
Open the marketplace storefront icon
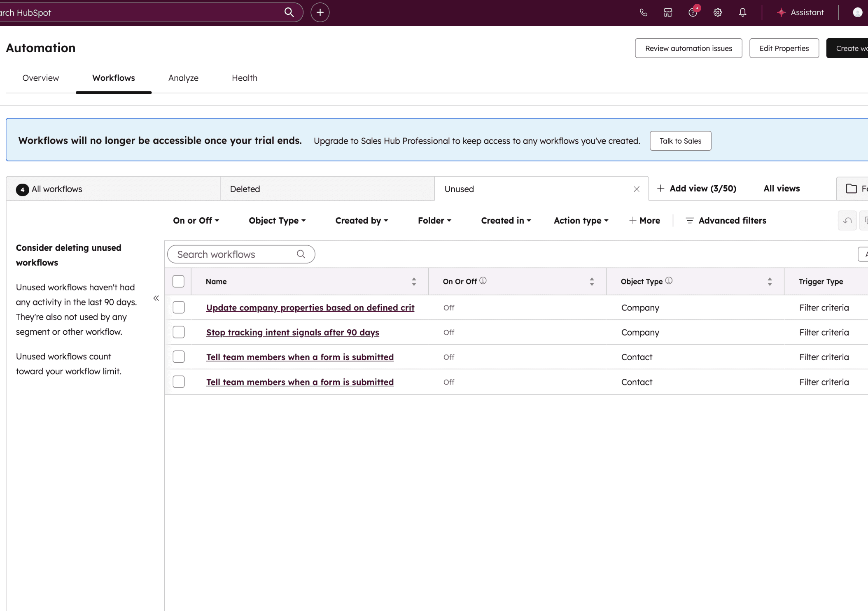coord(668,12)
